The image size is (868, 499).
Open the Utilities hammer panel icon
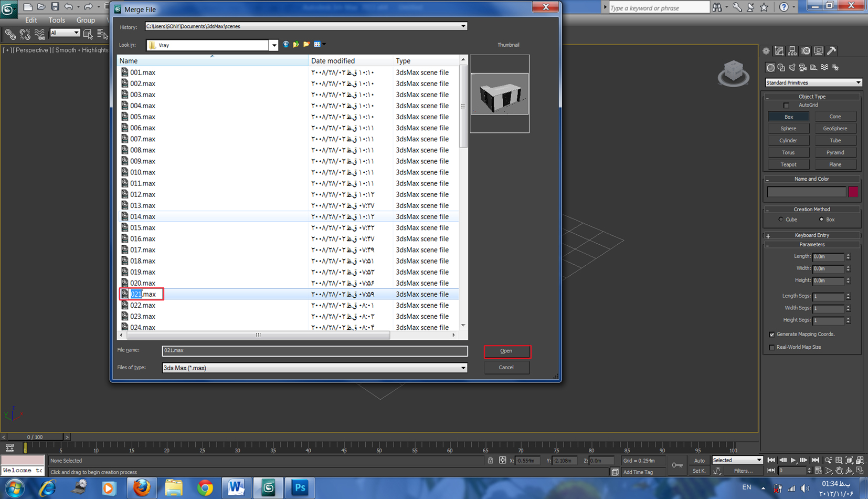(x=832, y=51)
